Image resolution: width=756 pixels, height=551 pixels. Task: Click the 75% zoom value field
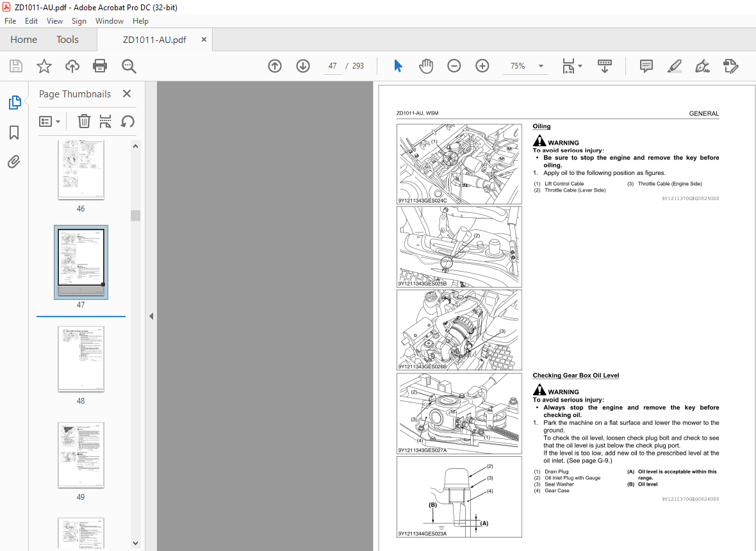[517, 66]
